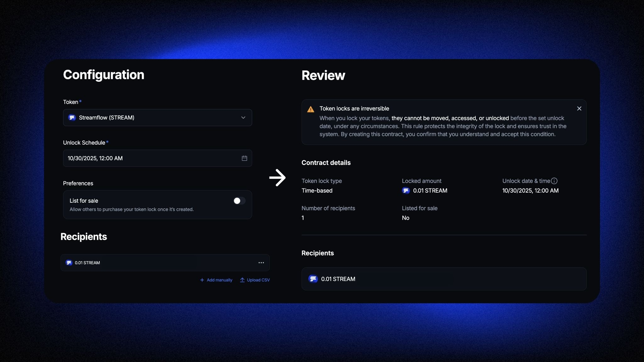644x362 pixels.
Task: Click the info icon next to Unlock date & time
Action: [x=554, y=181]
